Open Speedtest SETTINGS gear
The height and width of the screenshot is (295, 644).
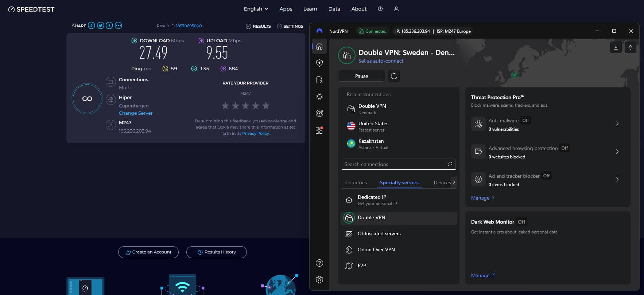[290, 26]
